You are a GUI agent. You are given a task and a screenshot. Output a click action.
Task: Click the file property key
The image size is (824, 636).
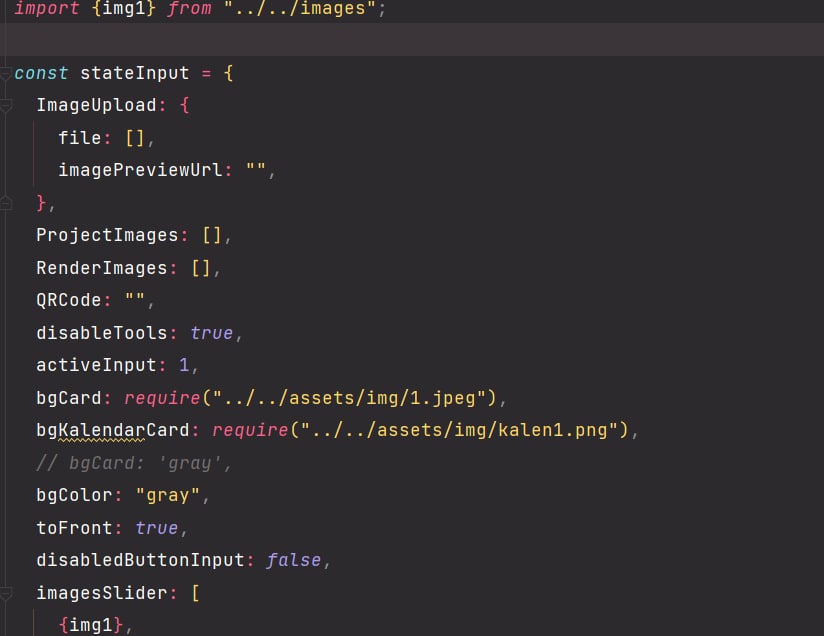79,138
